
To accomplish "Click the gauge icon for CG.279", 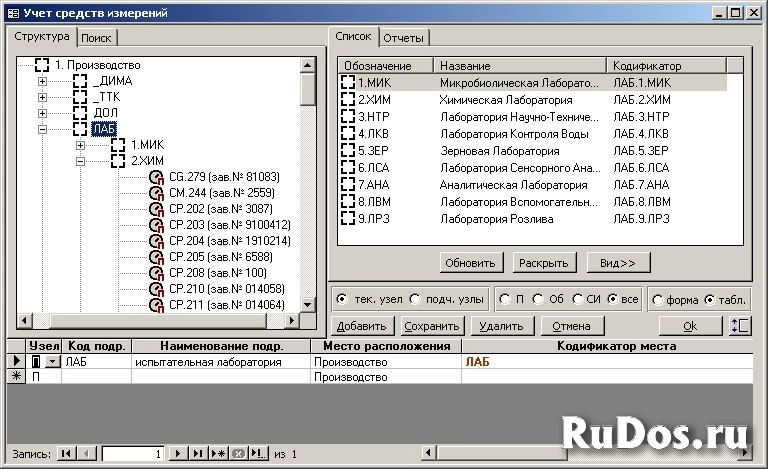I will coord(156,177).
